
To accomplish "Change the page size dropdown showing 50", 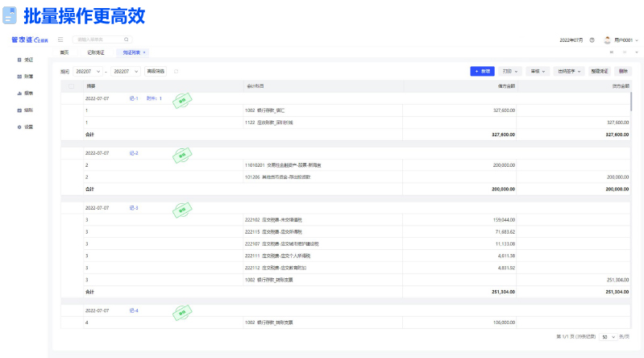I will [608, 336].
